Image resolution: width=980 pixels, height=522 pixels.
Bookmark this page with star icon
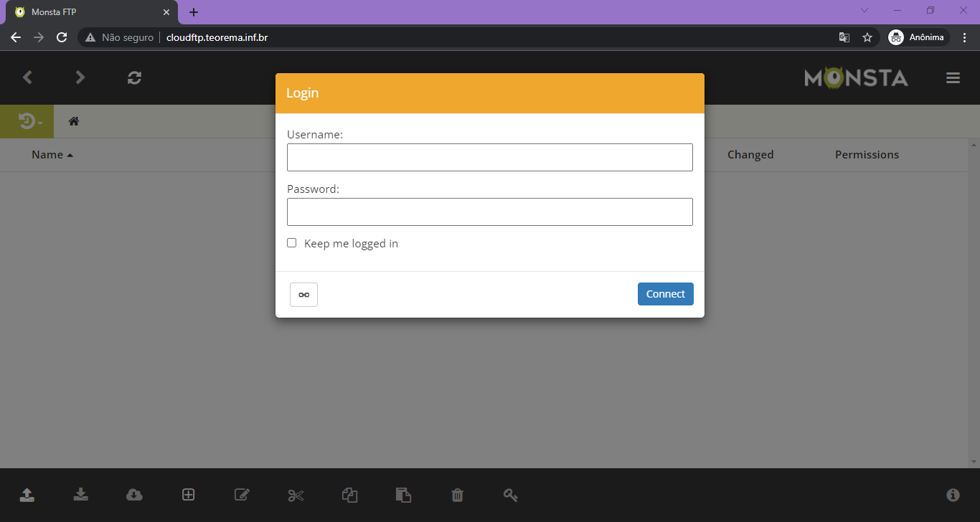[867, 37]
